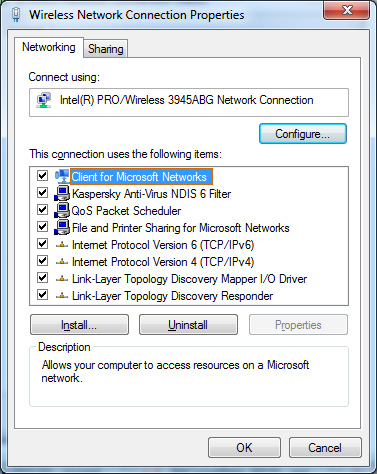The image size is (377, 474).
Task: Toggle the QoS Packet Scheduler checkbox
Action: pyautogui.click(x=42, y=209)
